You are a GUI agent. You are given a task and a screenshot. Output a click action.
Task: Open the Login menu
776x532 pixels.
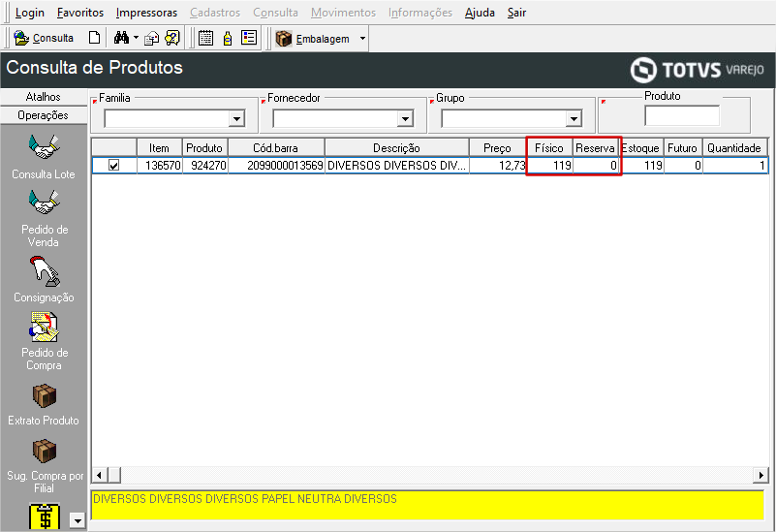pos(30,13)
